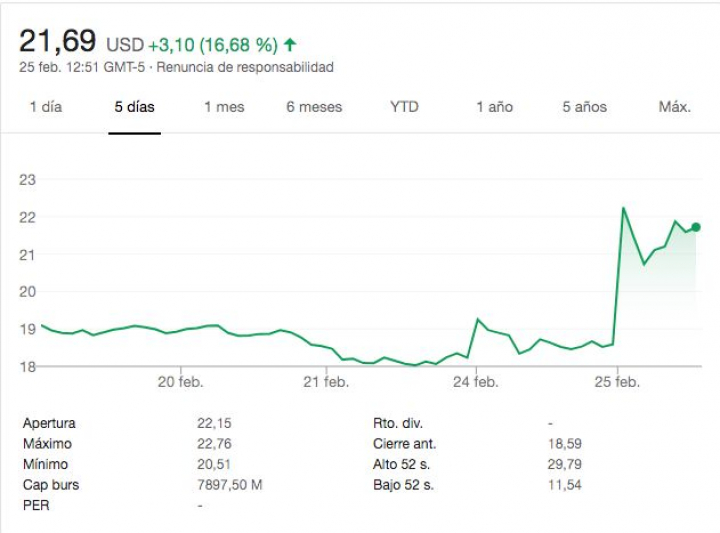720x533 pixels.
Task: Click the +3,10 (16,68 %) price change
Action: [x=212, y=45]
